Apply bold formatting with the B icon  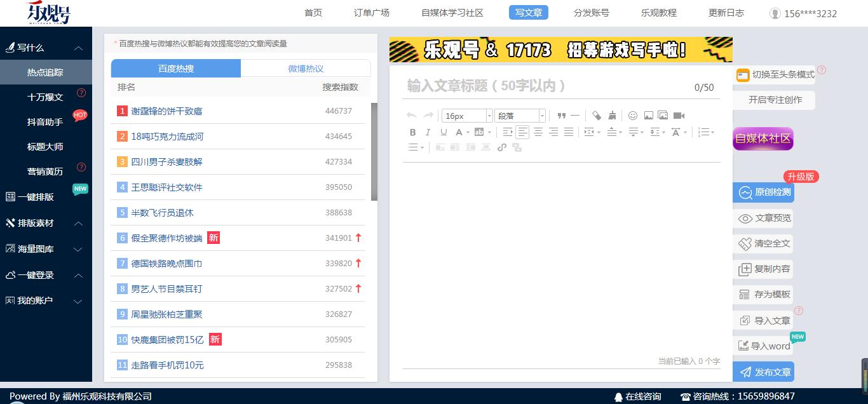(413, 131)
